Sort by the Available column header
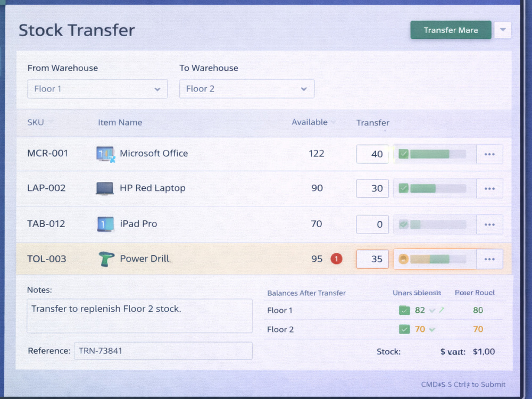The width and height of the screenshot is (532, 399). [310, 122]
